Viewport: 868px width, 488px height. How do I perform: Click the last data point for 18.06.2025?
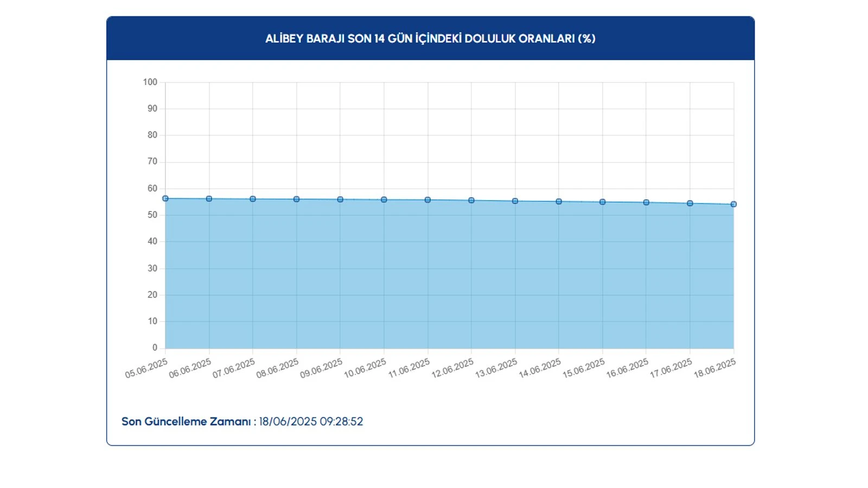[x=733, y=204]
